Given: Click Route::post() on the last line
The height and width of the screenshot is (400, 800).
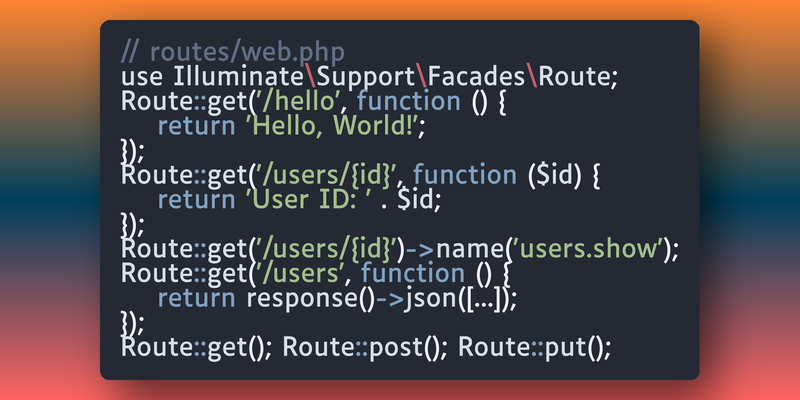Looking at the screenshot, I should [x=365, y=347].
